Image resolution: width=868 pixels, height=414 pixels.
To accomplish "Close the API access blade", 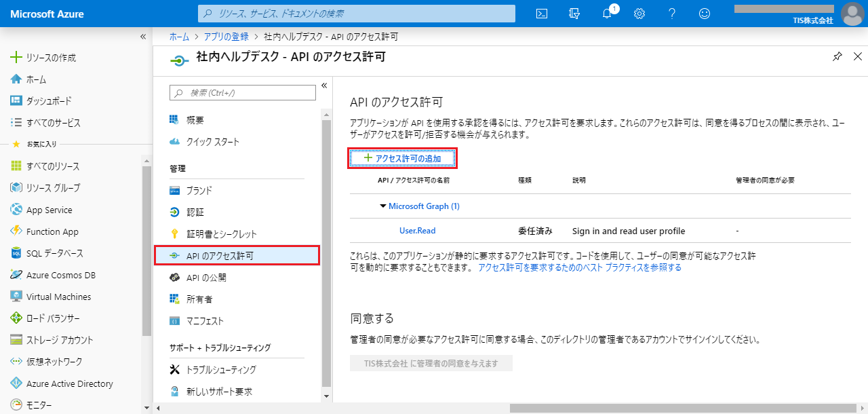I will pos(859,57).
